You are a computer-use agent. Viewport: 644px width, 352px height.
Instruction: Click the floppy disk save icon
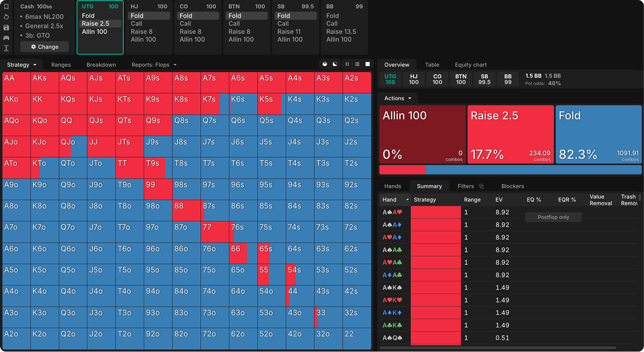coord(6,28)
